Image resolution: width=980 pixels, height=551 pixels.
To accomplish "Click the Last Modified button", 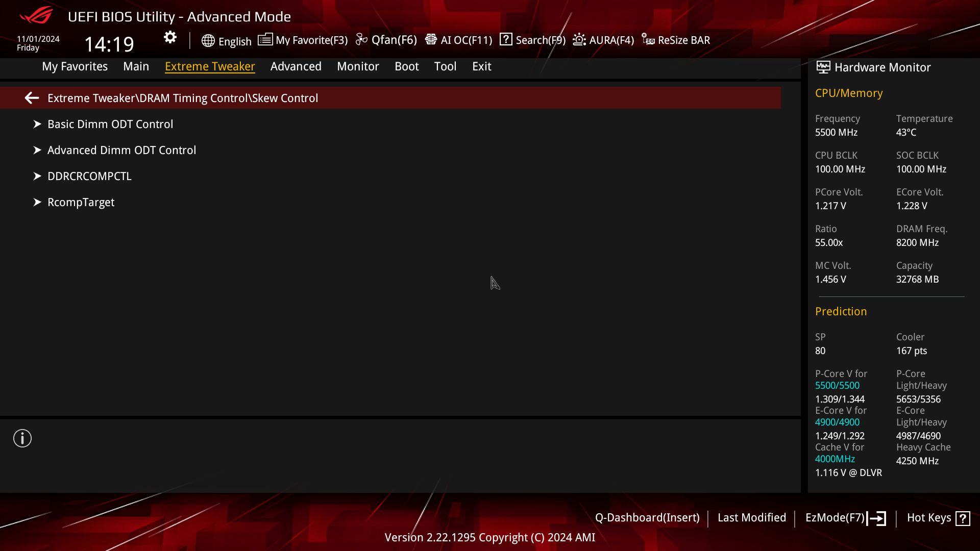I will pos(751,517).
